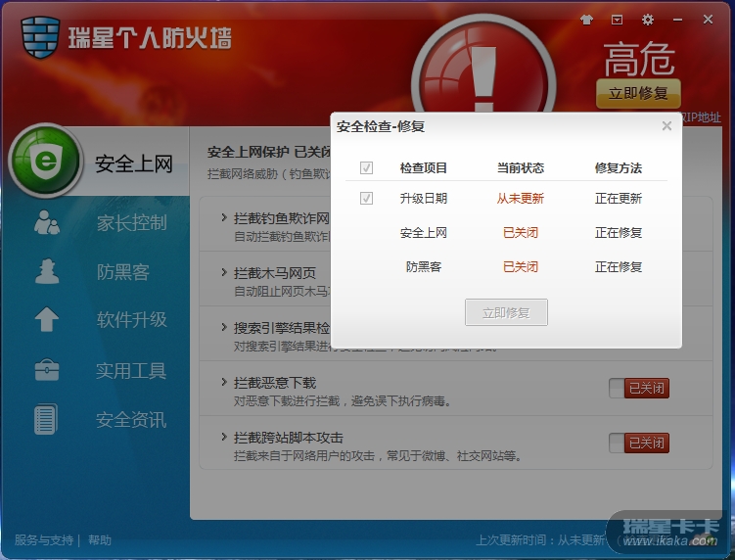Click the 高危 risk level text
The height and width of the screenshot is (560, 735).
click(639, 59)
